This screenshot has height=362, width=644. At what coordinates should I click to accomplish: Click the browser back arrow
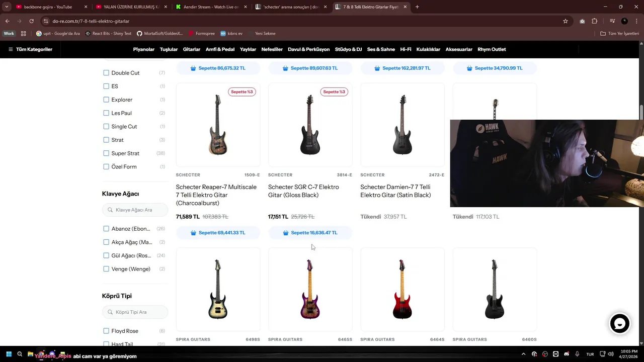click(x=7, y=21)
